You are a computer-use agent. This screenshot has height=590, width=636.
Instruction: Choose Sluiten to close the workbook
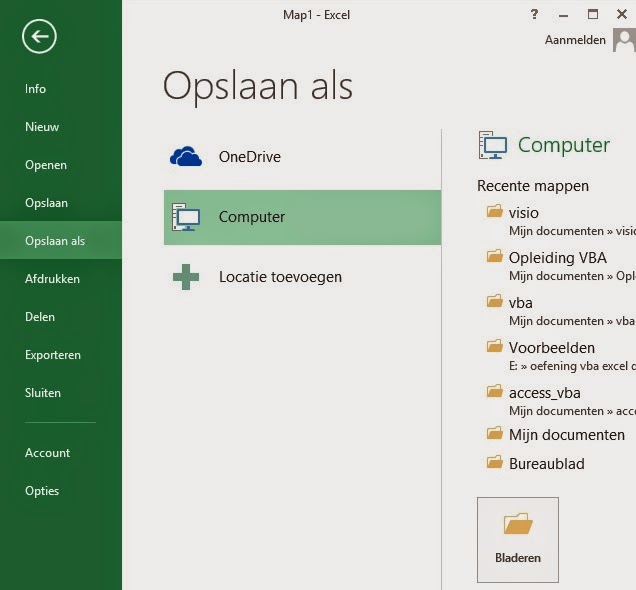(x=43, y=393)
